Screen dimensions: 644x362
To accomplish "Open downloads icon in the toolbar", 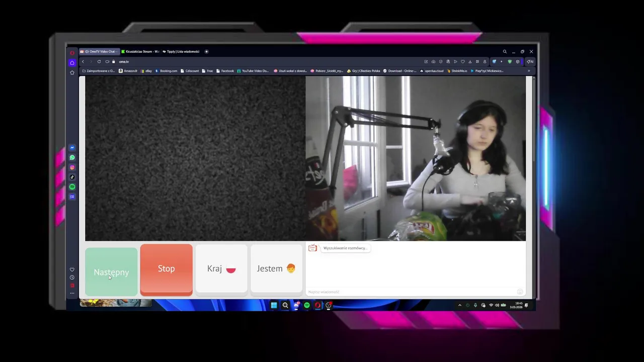I will 470,61.
